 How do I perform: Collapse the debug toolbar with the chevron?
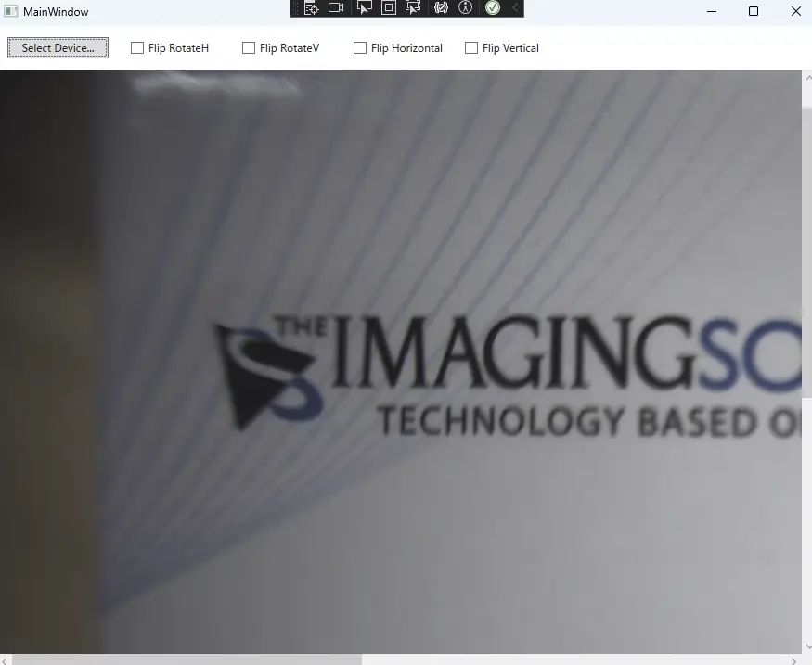click(x=515, y=8)
